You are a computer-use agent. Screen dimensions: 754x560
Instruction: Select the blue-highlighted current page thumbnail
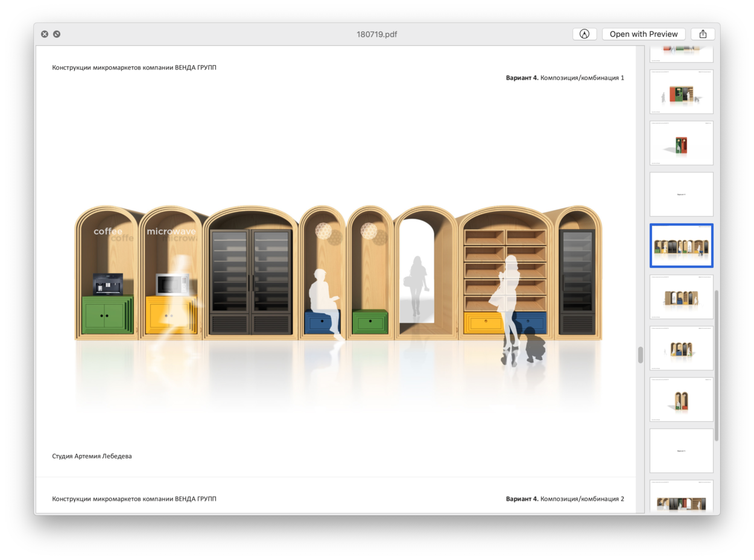[x=681, y=246]
